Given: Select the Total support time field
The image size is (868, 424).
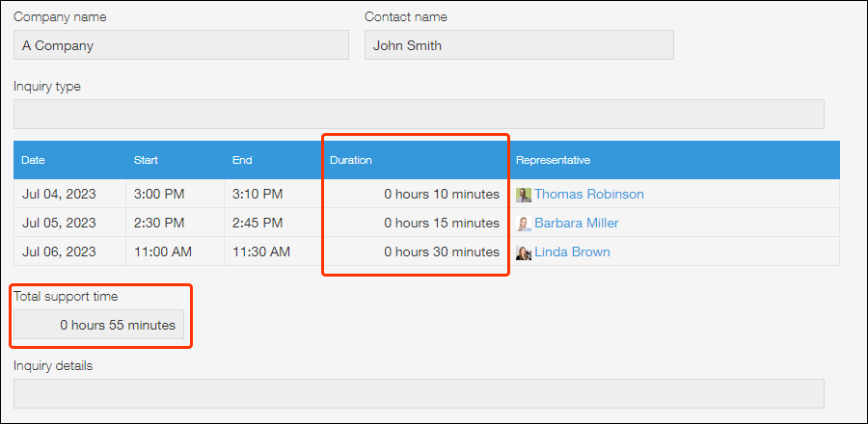Looking at the screenshot, I should [x=98, y=325].
